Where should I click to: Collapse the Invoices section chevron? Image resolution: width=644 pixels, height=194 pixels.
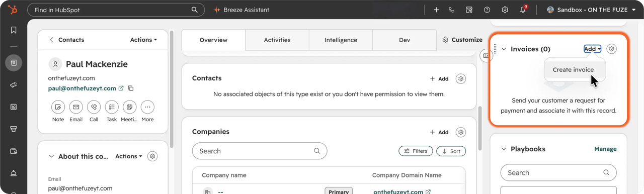[x=504, y=49]
